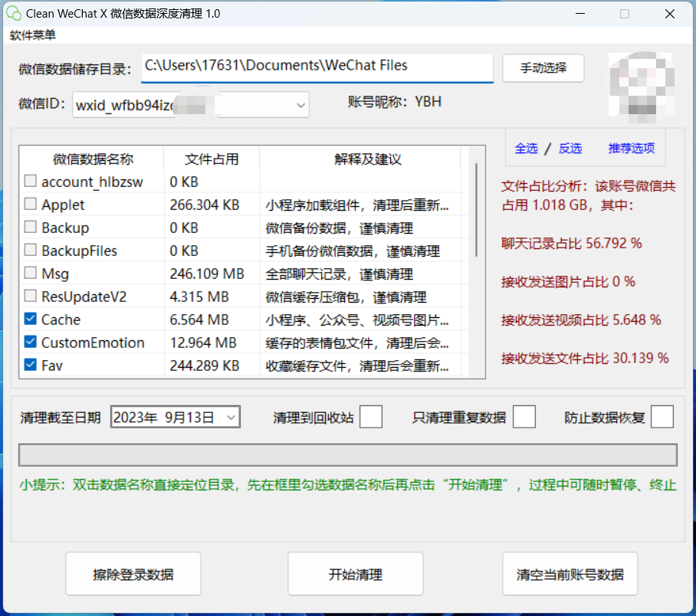The height and width of the screenshot is (616, 696).
Task: Open the 清理截至日期 date dropdown
Action: coord(231,417)
